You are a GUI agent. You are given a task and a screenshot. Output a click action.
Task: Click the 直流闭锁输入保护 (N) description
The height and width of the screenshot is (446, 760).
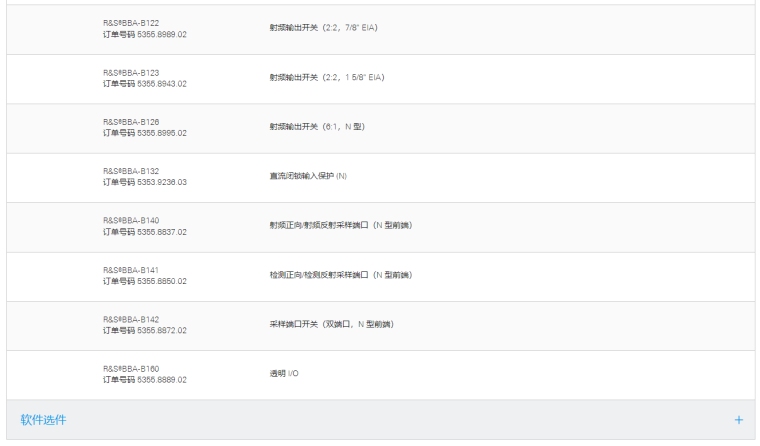301,176
